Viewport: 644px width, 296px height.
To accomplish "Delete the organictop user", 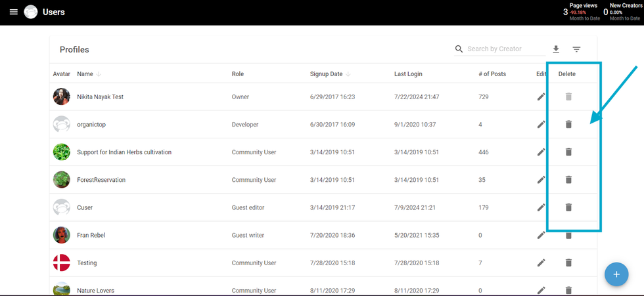I will (x=568, y=124).
